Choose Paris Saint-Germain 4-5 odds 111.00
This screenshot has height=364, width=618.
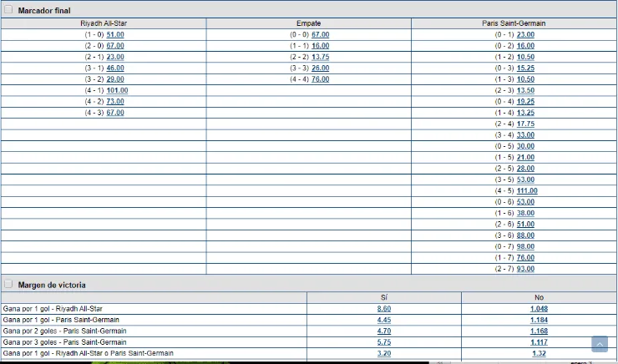point(527,190)
